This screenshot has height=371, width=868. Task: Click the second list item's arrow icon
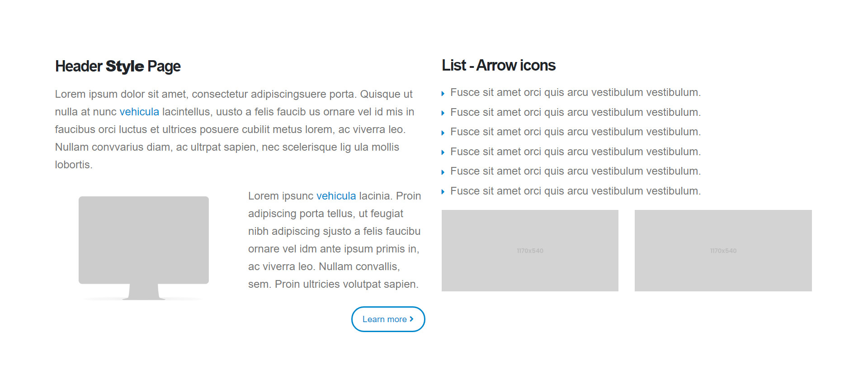(443, 113)
